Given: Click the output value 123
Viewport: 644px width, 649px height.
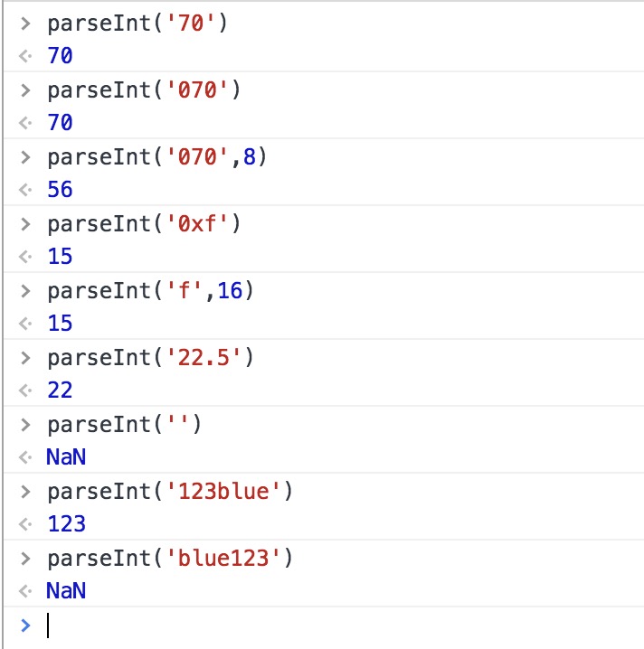Looking at the screenshot, I should pyautogui.click(x=66, y=525).
